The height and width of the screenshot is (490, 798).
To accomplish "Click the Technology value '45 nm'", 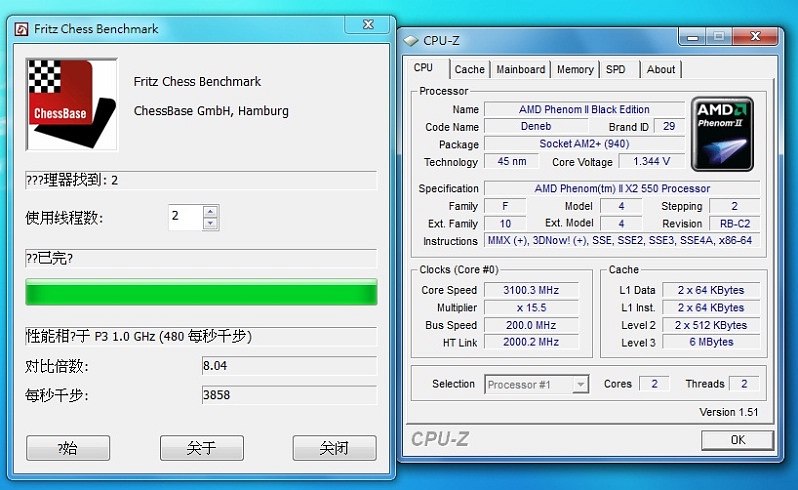I will click(511, 161).
